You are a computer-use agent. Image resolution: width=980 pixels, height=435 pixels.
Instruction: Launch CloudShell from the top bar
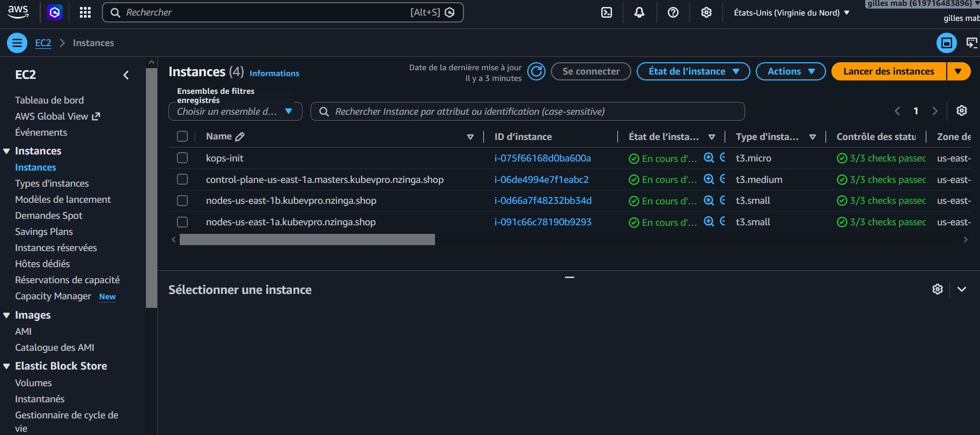point(607,12)
